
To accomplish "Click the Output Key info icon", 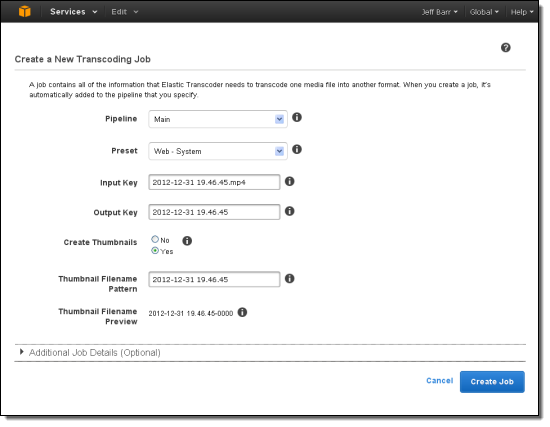I will coord(289,211).
